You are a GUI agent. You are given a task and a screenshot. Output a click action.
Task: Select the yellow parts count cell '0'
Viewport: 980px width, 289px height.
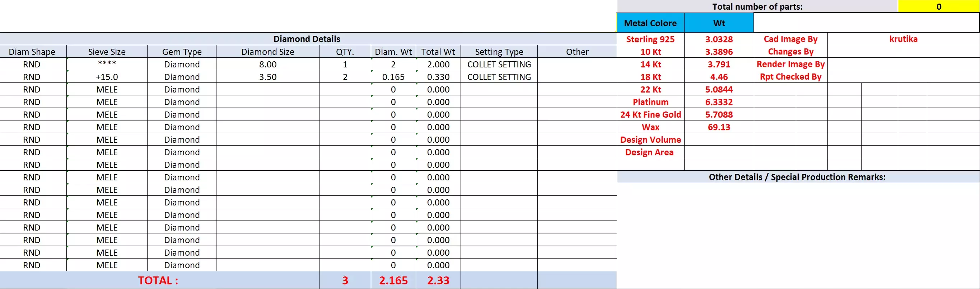[x=938, y=6]
